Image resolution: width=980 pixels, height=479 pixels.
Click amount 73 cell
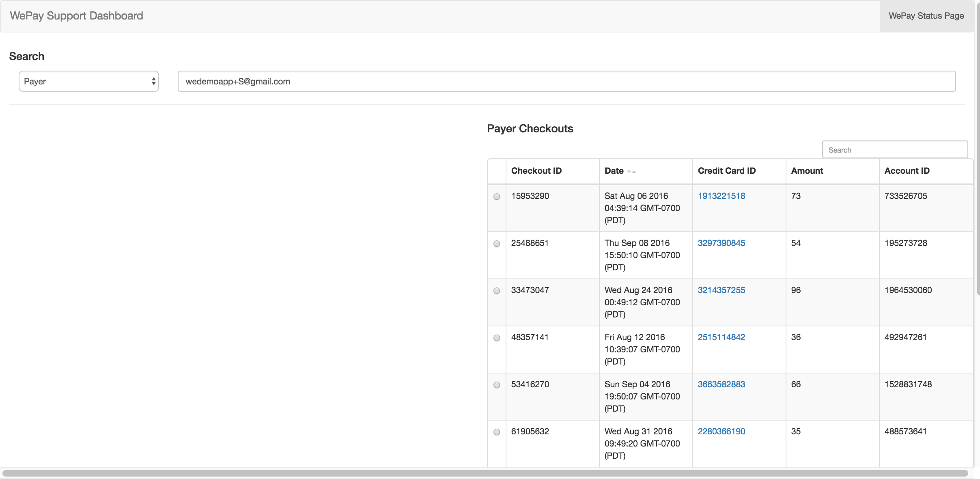click(x=832, y=208)
